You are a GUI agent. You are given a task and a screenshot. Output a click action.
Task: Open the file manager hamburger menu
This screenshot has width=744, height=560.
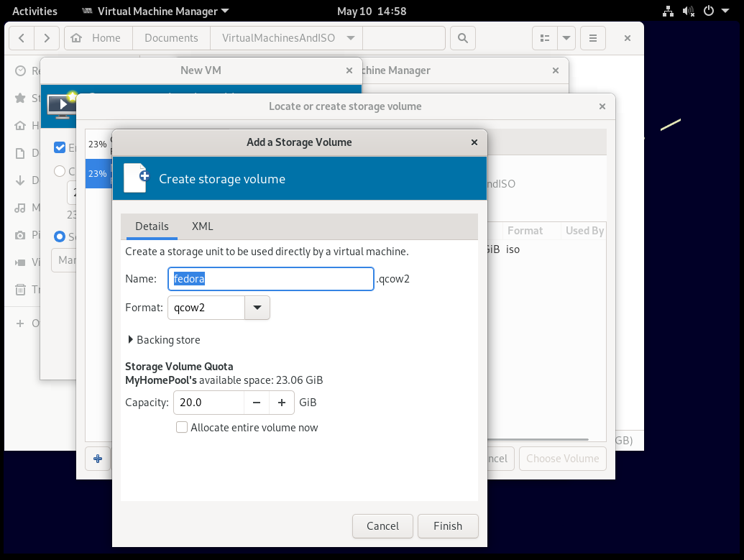[592, 38]
